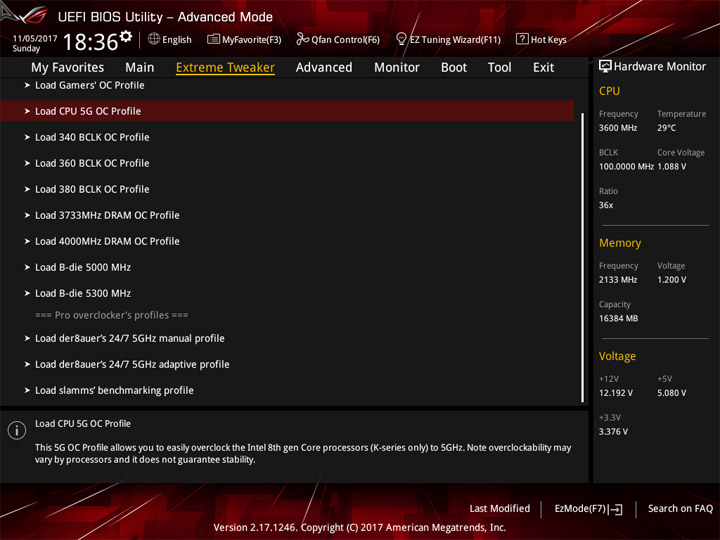Click the Ratio 36x value
This screenshot has width=720, height=540.
(x=606, y=205)
